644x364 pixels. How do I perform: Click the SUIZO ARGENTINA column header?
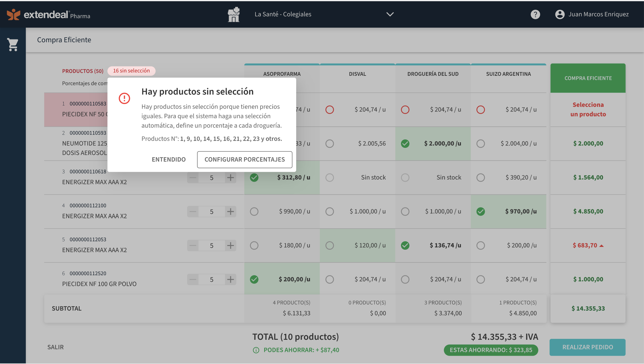click(x=508, y=74)
